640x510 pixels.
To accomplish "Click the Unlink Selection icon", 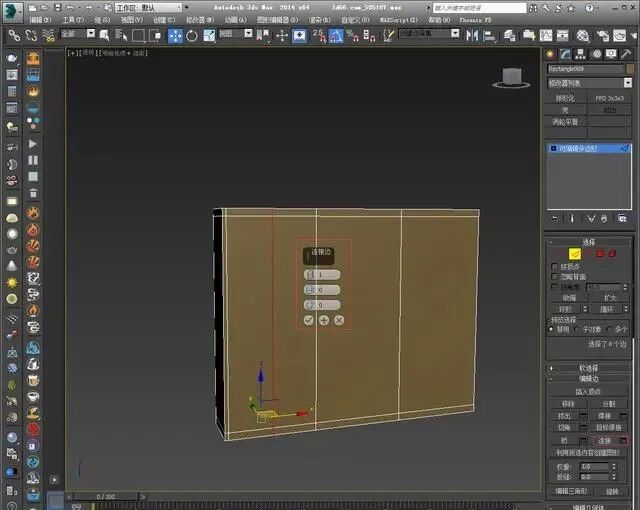I will (31, 35).
